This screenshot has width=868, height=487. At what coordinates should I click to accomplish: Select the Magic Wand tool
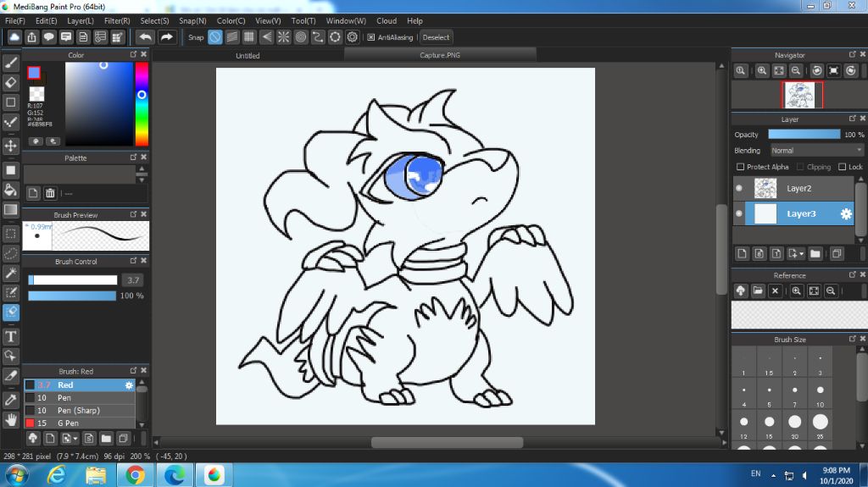[10, 273]
